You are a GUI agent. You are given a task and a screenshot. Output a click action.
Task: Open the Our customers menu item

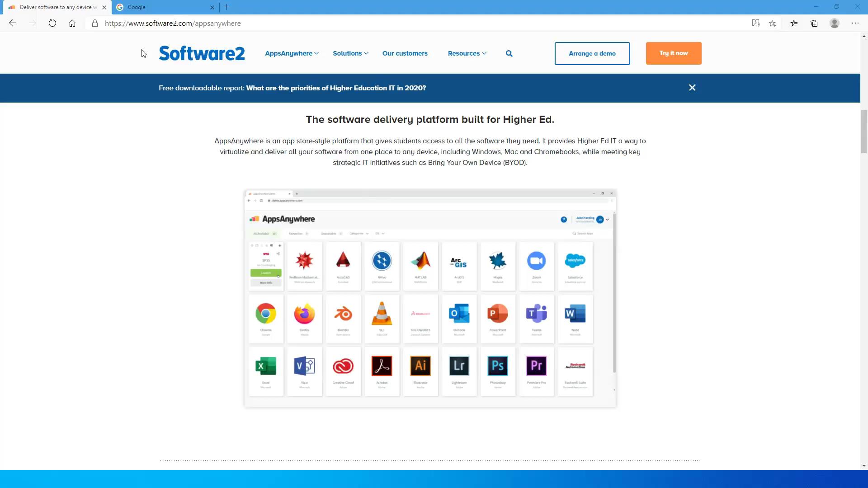(405, 53)
